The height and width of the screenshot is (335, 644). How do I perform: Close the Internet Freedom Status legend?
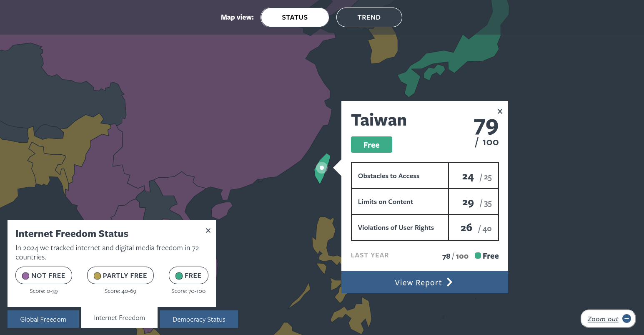[x=208, y=231]
